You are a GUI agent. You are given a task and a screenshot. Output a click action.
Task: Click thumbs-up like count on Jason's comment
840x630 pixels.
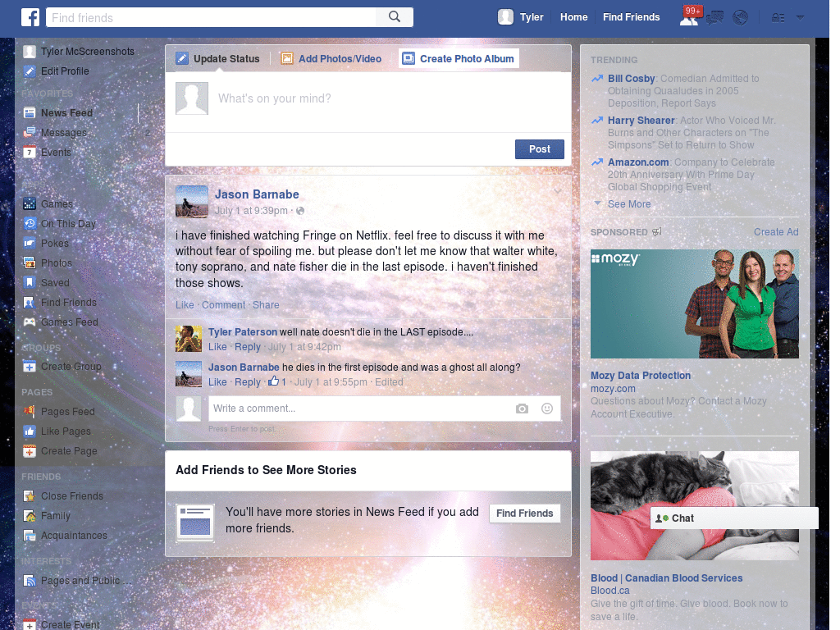click(277, 381)
